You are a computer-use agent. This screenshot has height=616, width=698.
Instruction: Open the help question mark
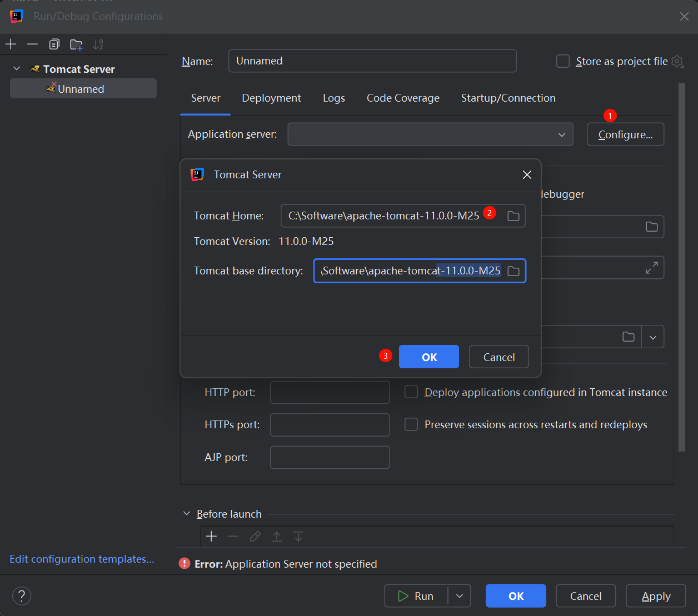[22, 596]
